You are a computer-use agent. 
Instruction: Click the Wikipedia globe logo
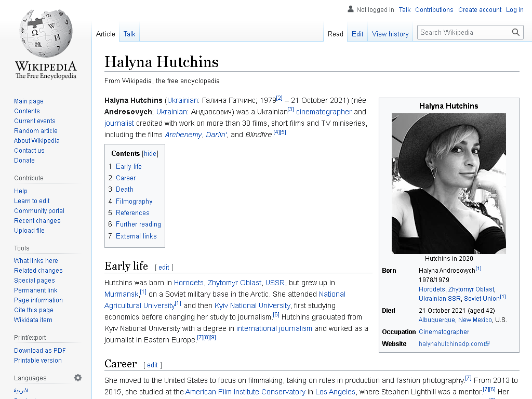46,33
